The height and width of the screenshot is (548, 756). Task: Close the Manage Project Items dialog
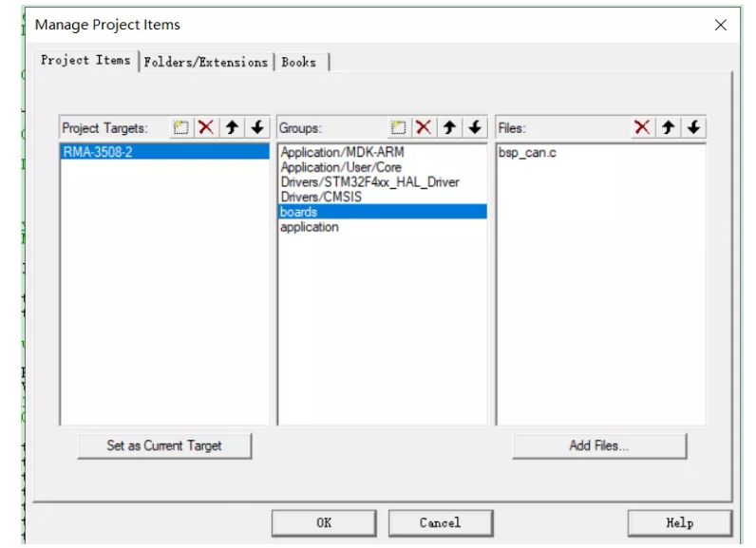pyautogui.click(x=721, y=25)
